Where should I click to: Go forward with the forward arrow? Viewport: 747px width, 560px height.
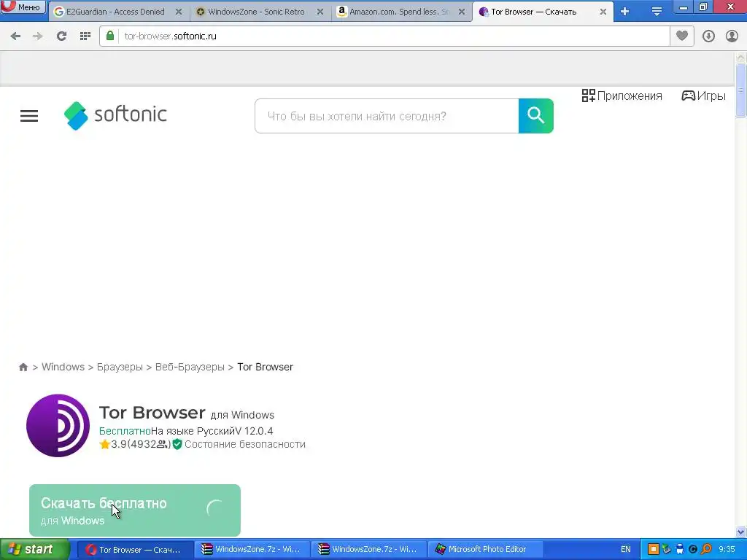coord(38,36)
